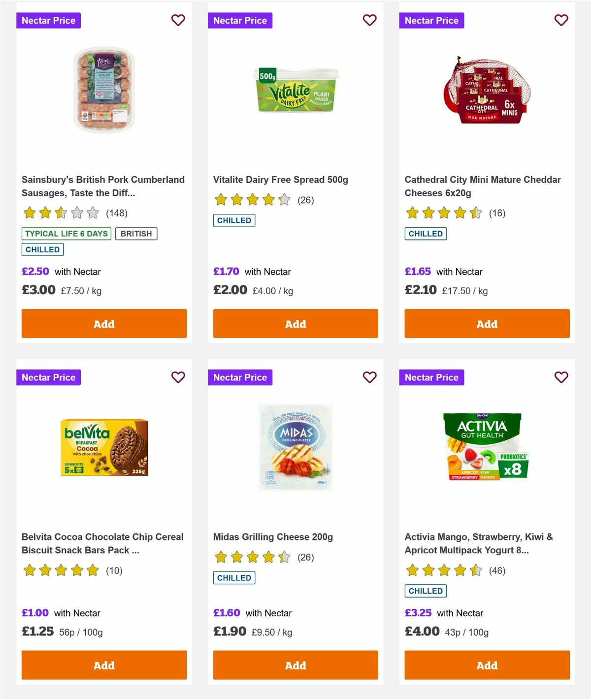Add the Belvita Cocoa biscuits to trolley

pyautogui.click(x=104, y=665)
